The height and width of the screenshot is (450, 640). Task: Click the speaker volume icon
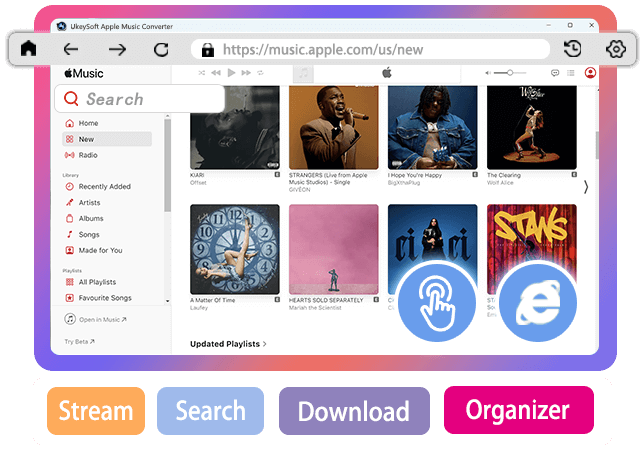(488, 73)
